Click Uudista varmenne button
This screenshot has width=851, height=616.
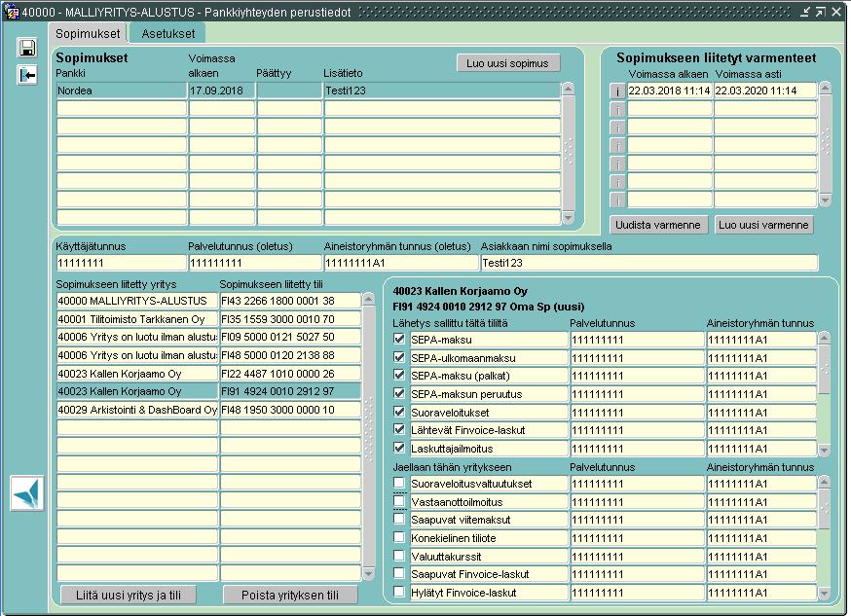tap(658, 225)
